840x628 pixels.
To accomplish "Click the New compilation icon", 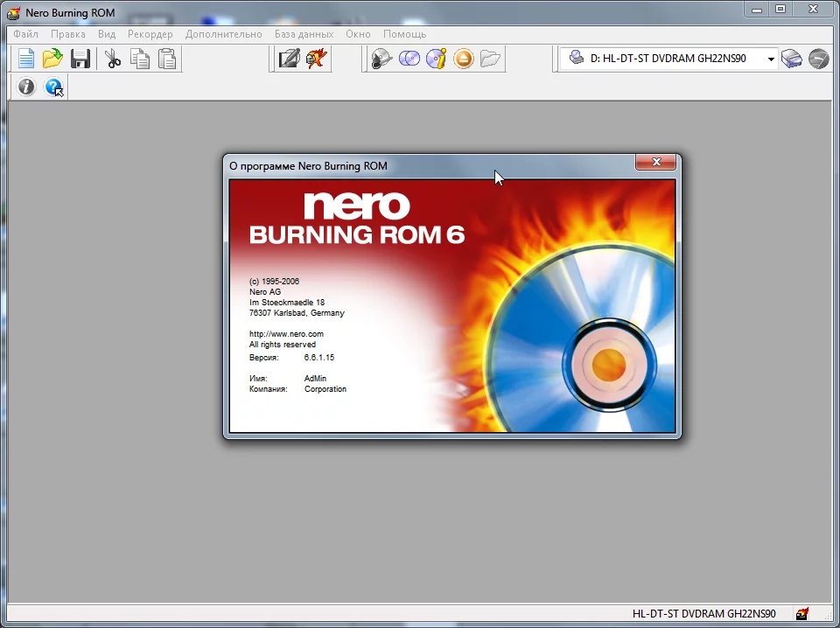I will tap(25, 59).
